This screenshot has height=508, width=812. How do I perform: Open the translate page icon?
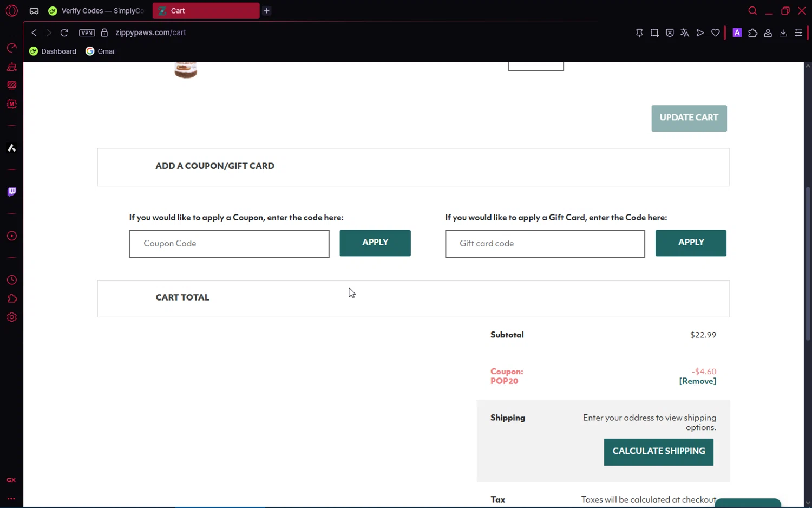pyautogui.click(x=685, y=32)
